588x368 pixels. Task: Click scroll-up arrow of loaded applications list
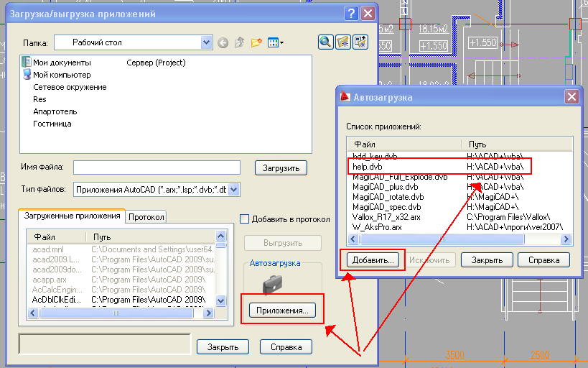(221, 236)
